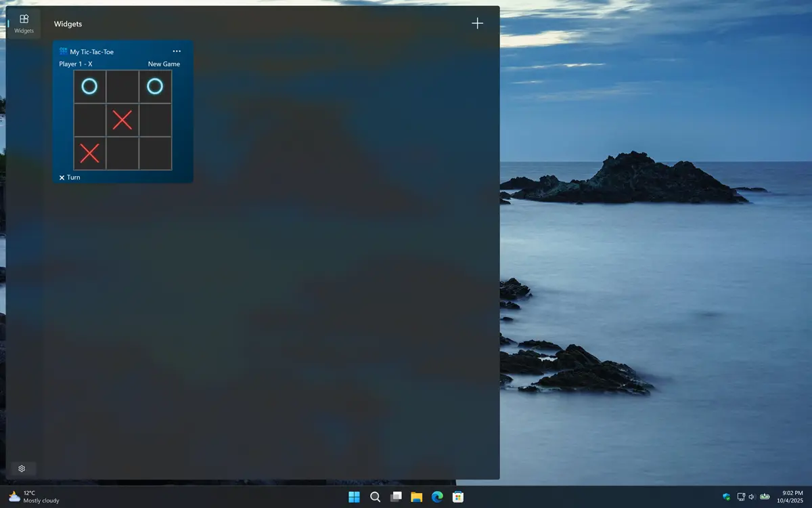Open the widgets settings gear
812x508 pixels.
22,469
